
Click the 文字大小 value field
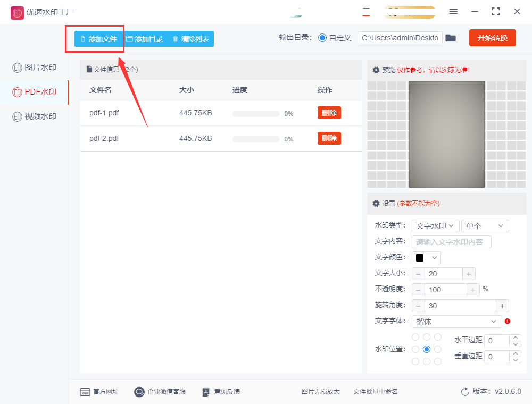[x=444, y=274]
